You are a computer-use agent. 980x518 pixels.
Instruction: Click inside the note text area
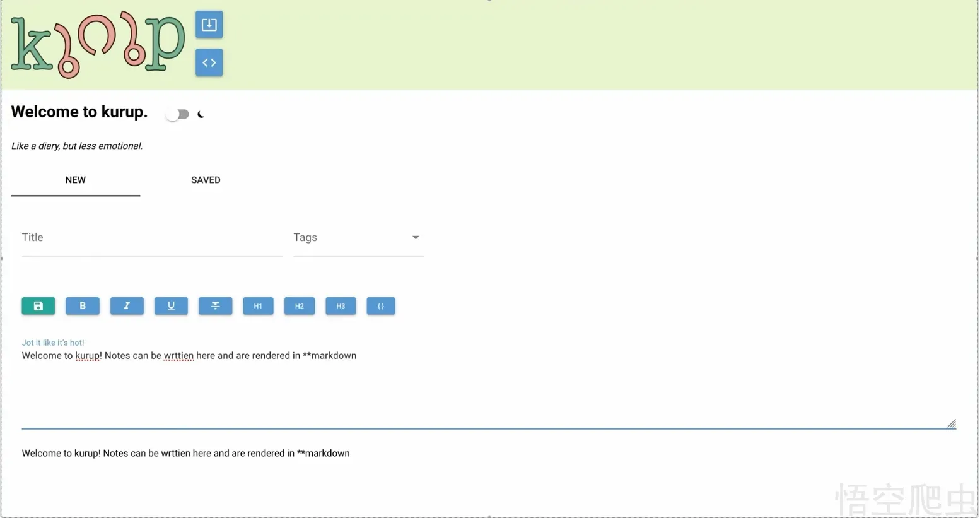489,388
